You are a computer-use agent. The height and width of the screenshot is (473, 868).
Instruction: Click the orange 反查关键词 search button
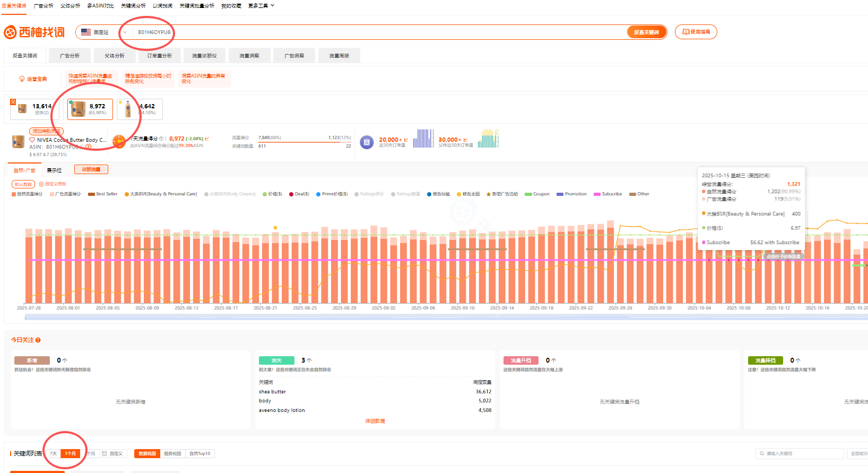point(646,32)
